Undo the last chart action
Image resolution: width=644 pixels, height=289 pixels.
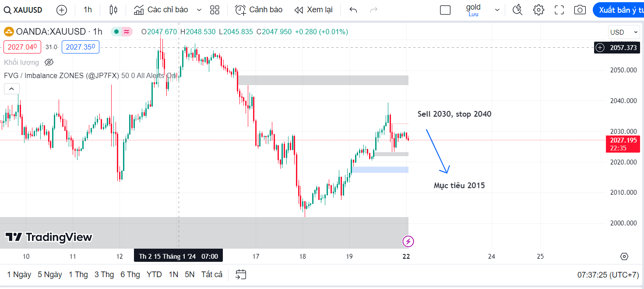click(x=353, y=10)
